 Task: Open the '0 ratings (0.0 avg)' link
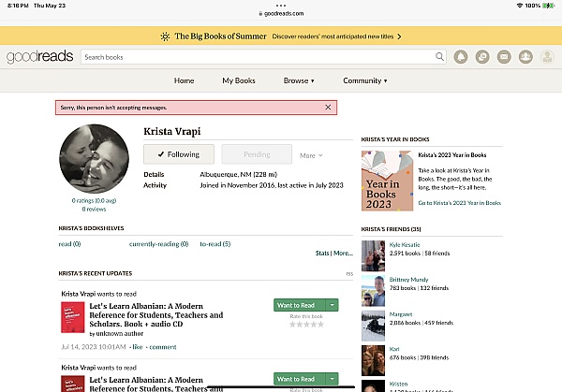[x=94, y=200]
